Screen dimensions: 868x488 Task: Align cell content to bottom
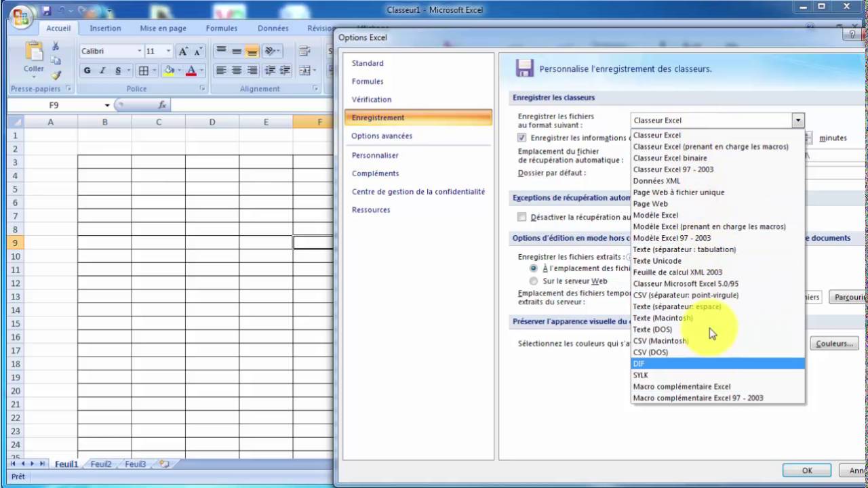point(252,52)
